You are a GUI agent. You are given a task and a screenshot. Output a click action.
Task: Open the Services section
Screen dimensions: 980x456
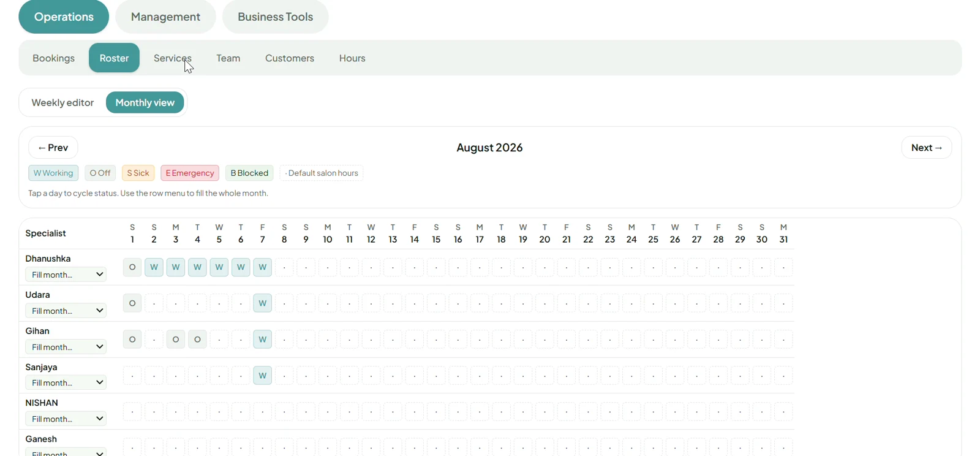[x=173, y=58]
